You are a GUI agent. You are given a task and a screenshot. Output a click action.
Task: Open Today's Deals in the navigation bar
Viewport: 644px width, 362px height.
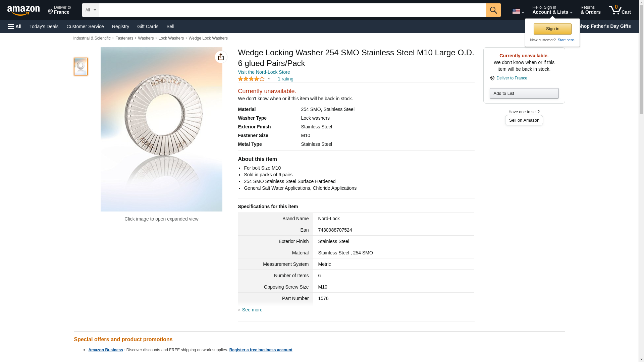pyautogui.click(x=44, y=26)
